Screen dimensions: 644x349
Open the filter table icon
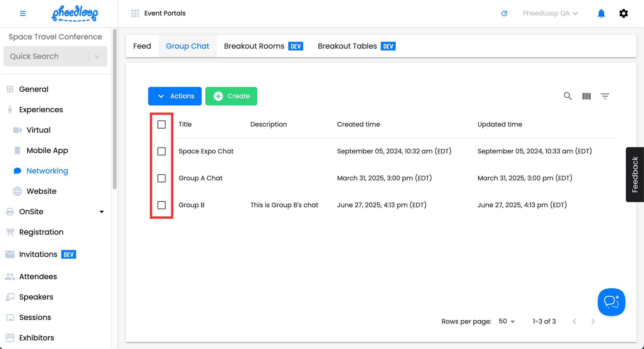click(x=605, y=96)
